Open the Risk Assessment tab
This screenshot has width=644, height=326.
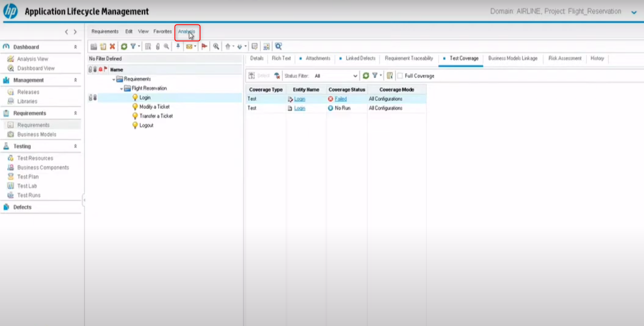(x=565, y=59)
